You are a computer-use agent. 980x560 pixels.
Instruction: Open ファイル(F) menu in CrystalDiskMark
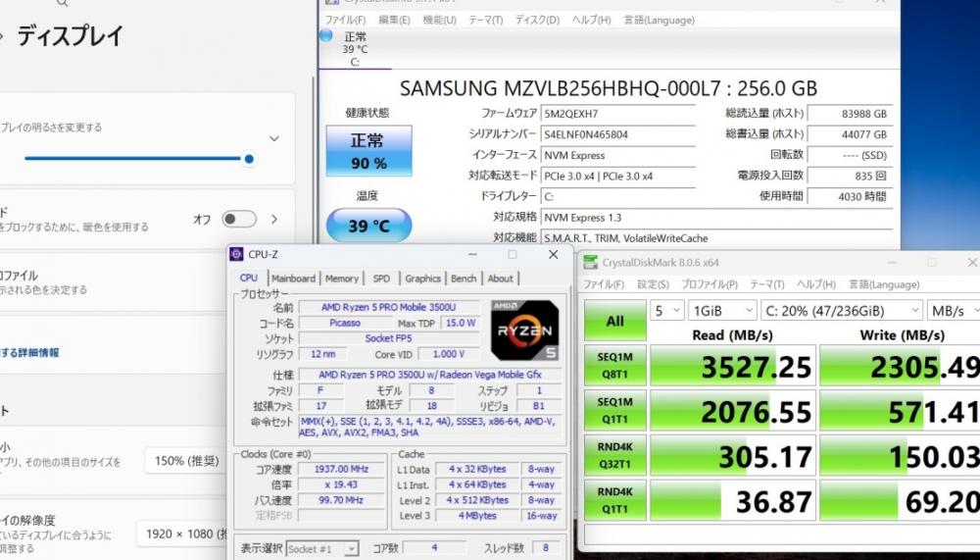(603, 284)
